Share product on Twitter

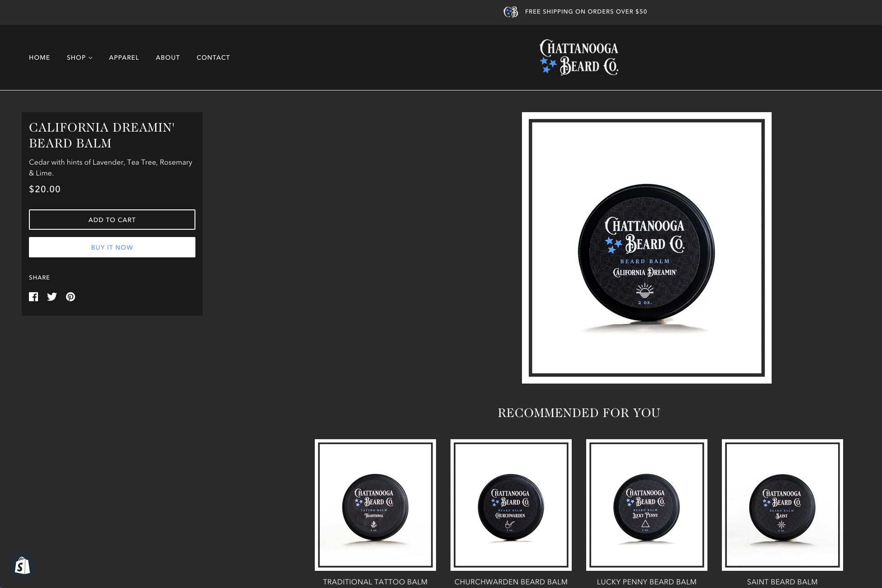52,297
